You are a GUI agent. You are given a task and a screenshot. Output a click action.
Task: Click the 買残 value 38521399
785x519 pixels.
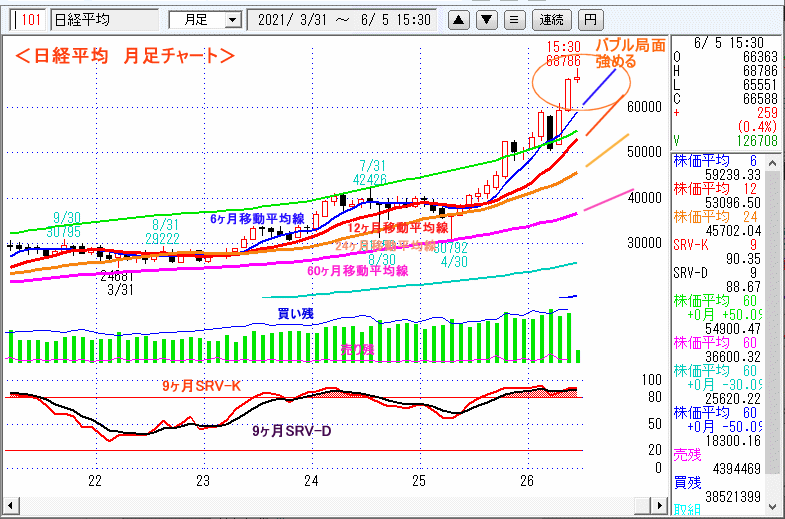coord(733,497)
